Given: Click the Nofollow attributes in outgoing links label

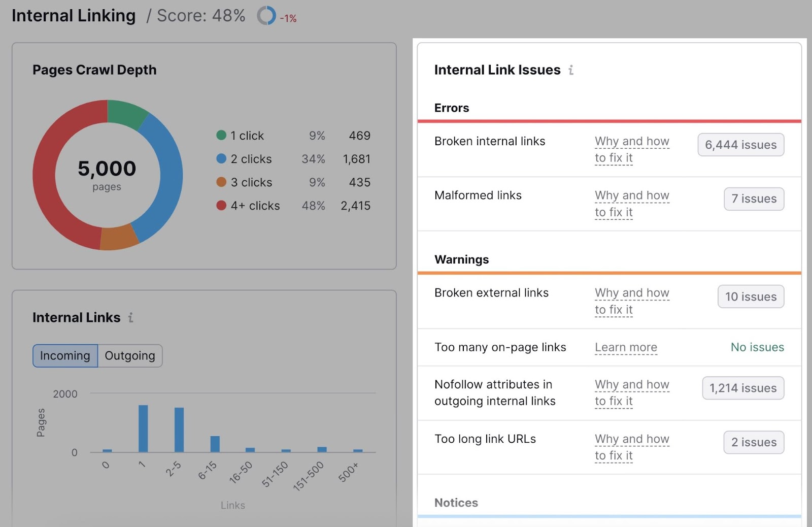Looking at the screenshot, I should [495, 392].
